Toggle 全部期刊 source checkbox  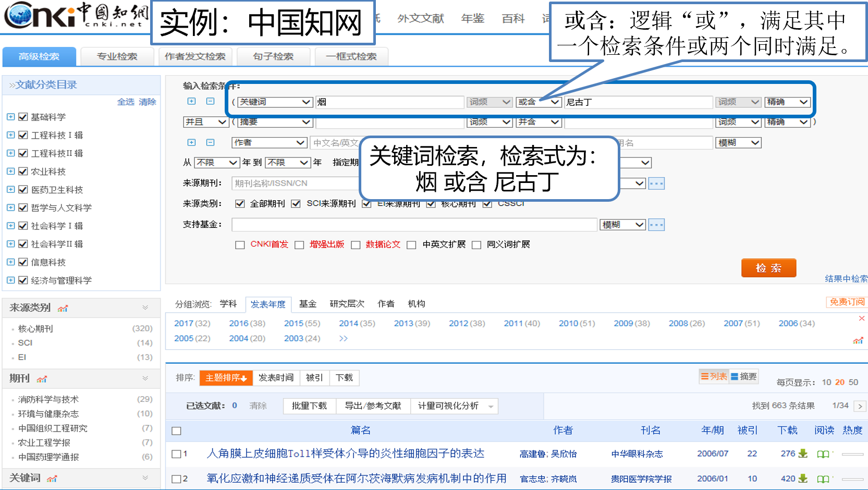(x=240, y=203)
